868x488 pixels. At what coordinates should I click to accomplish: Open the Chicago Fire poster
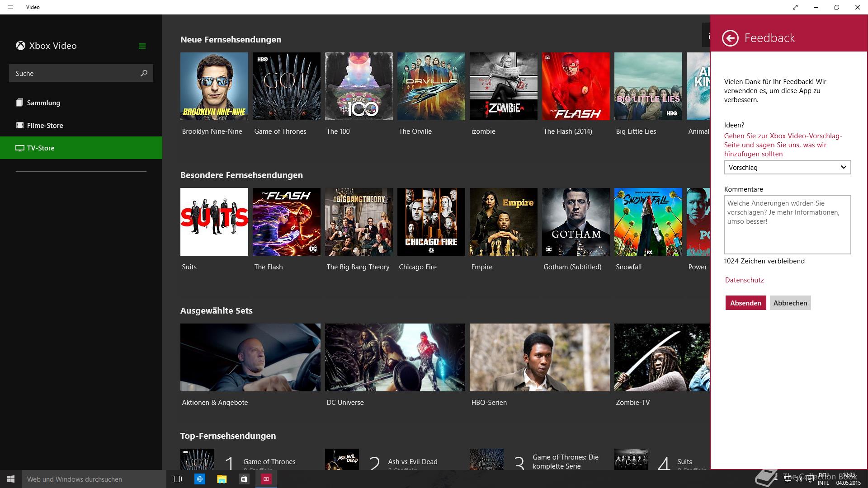(431, 222)
